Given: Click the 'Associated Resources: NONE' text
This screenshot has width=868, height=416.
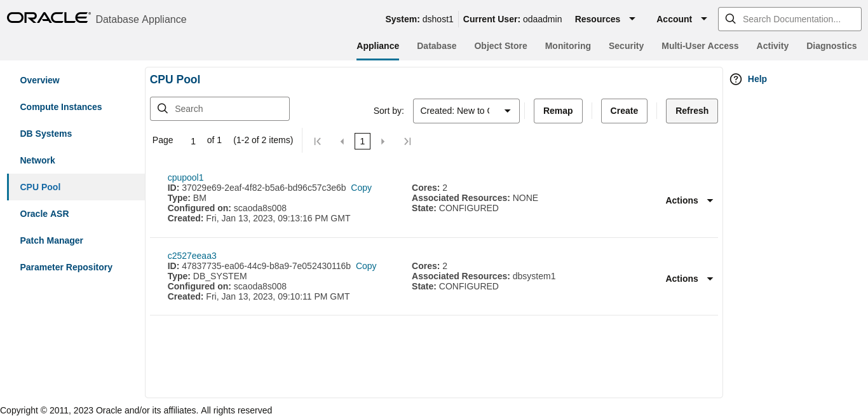Looking at the screenshot, I should click(x=475, y=198).
